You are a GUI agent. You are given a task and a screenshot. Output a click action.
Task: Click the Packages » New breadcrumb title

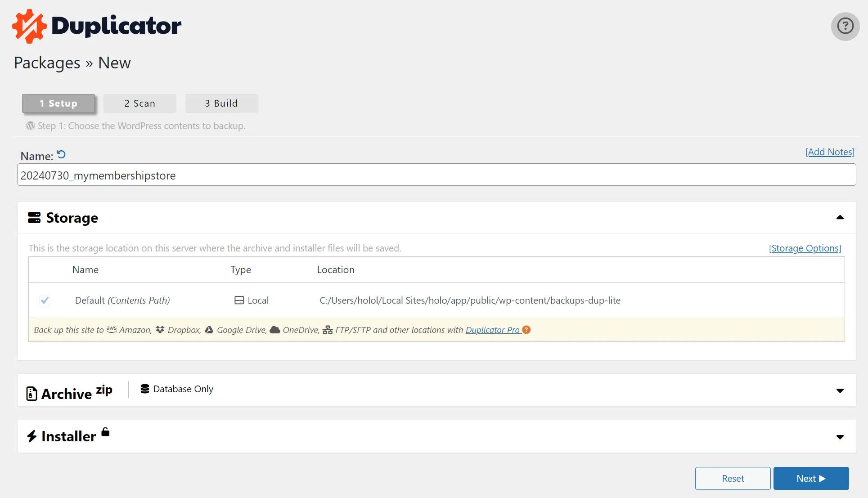[72, 63]
